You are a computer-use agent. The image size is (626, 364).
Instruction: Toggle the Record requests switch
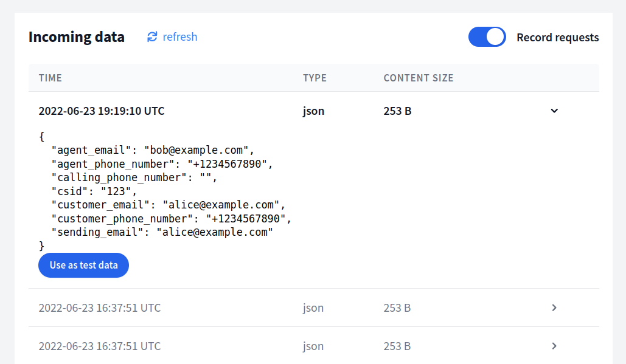[x=487, y=37]
